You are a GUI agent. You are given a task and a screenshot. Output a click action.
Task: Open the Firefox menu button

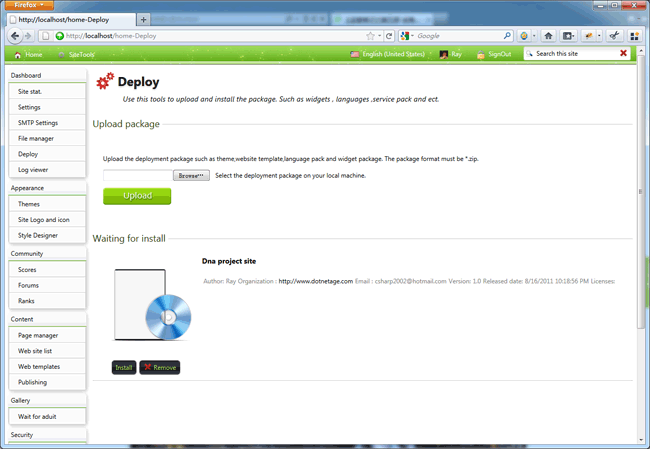(x=29, y=5)
